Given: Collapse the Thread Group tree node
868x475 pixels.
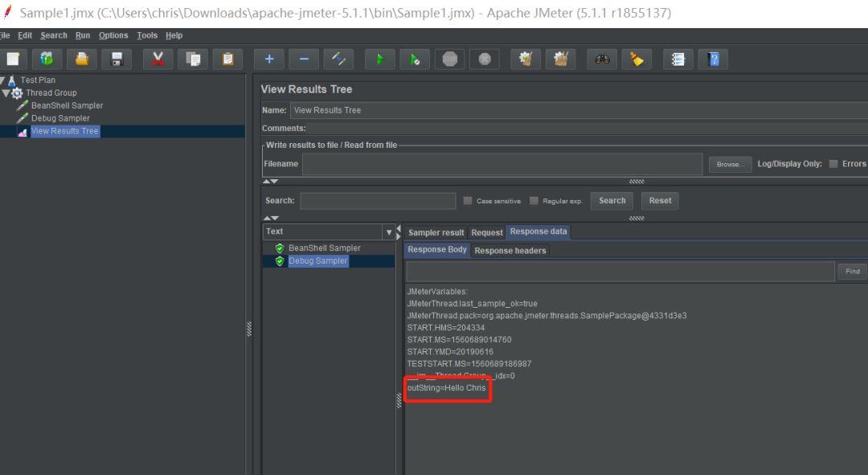Looking at the screenshot, I should pos(6,92).
